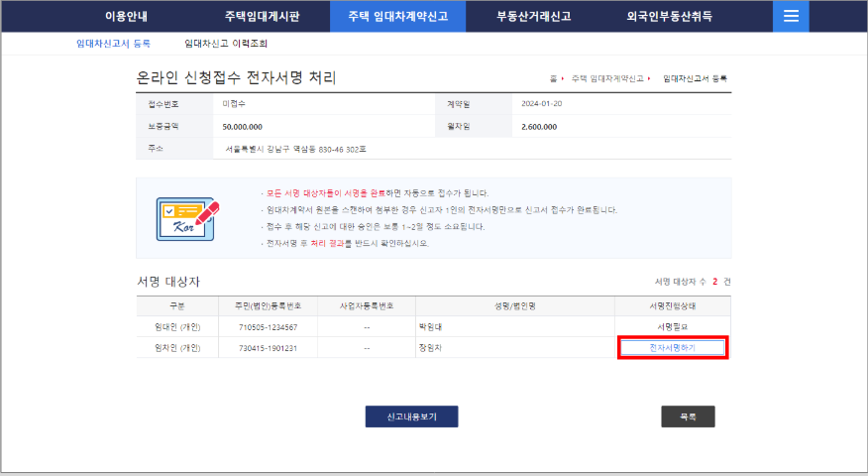Select the 주택 임대차계약신고 top menu tab
868x476 pixels.
tap(397, 16)
